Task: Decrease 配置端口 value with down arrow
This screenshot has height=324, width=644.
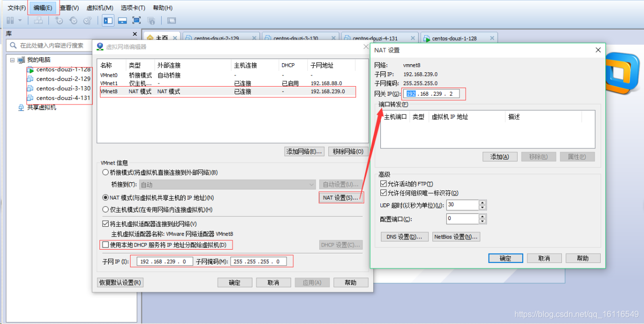Action: pos(482,221)
